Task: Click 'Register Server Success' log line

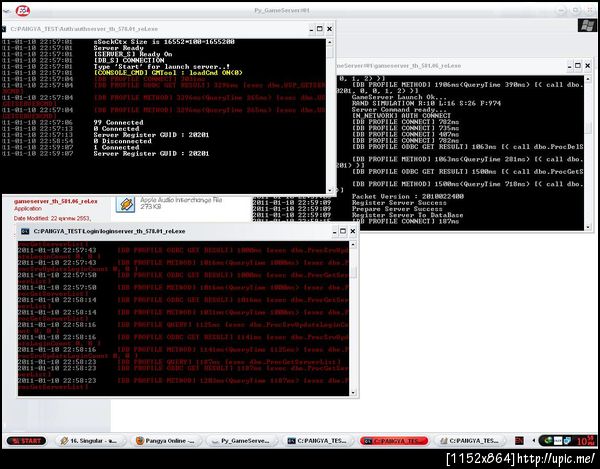Action: tap(399, 203)
